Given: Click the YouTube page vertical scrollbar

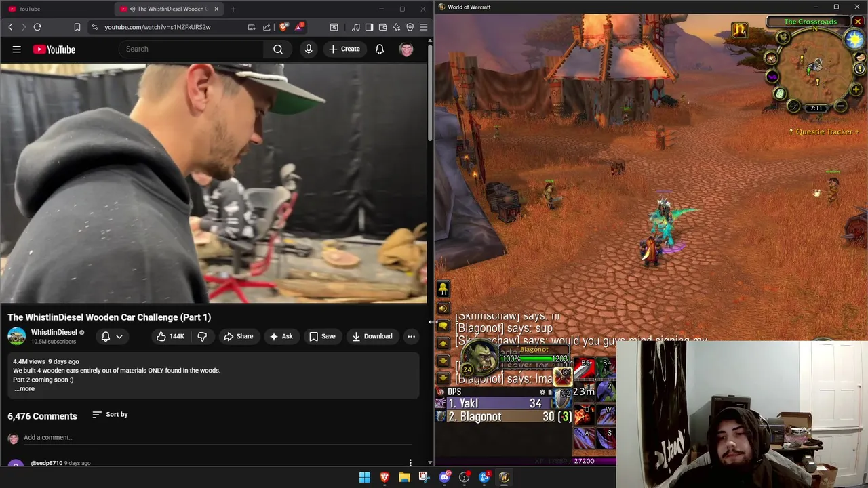Looking at the screenshot, I should 430,91.
